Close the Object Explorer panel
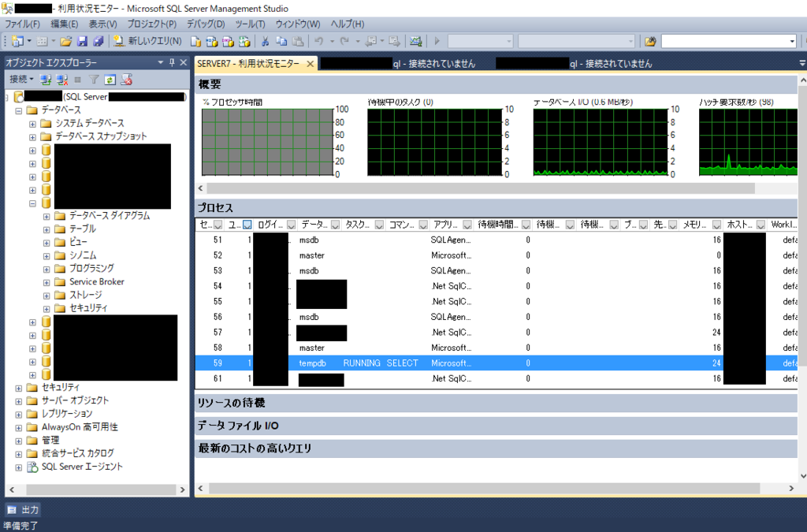This screenshot has height=532, width=807. (x=183, y=63)
